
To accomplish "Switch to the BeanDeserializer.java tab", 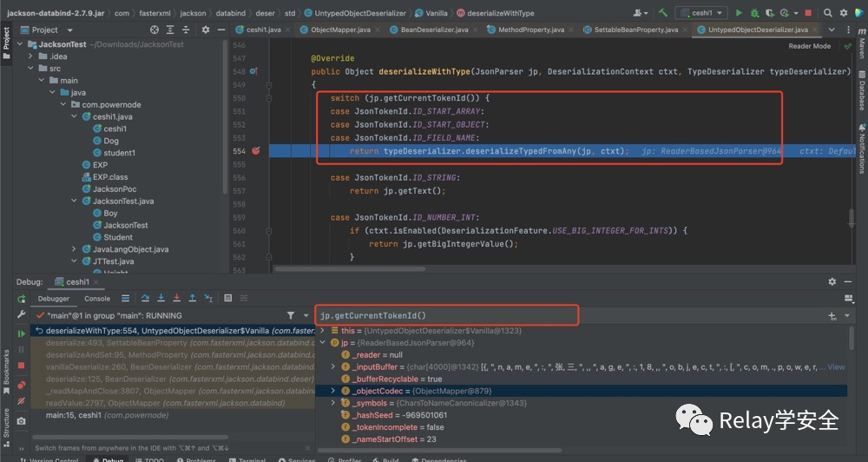I will click(434, 30).
